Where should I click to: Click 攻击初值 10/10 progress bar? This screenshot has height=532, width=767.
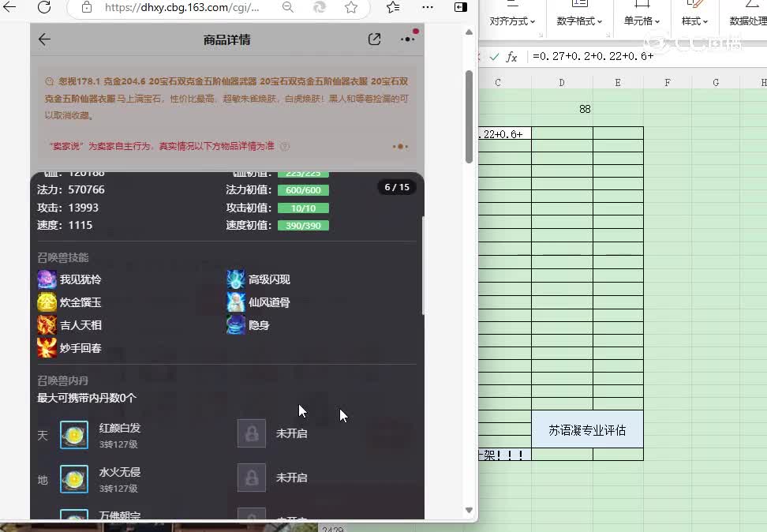(x=303, y=208)
